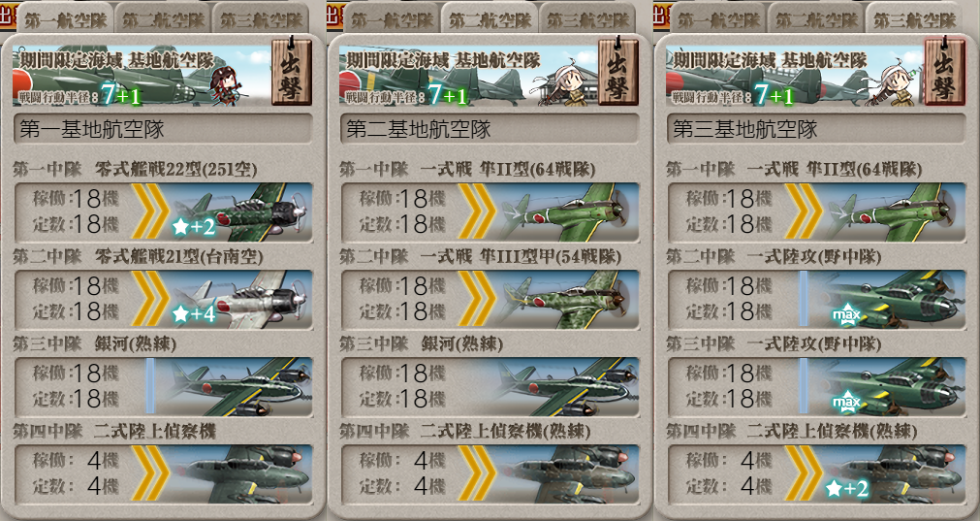Click the blue proficiency bar on 銀河 in first corps

[x=150, y=386]
